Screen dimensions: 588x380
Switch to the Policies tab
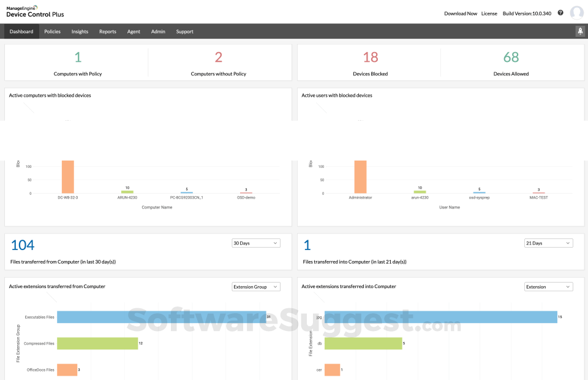point(52,31)
